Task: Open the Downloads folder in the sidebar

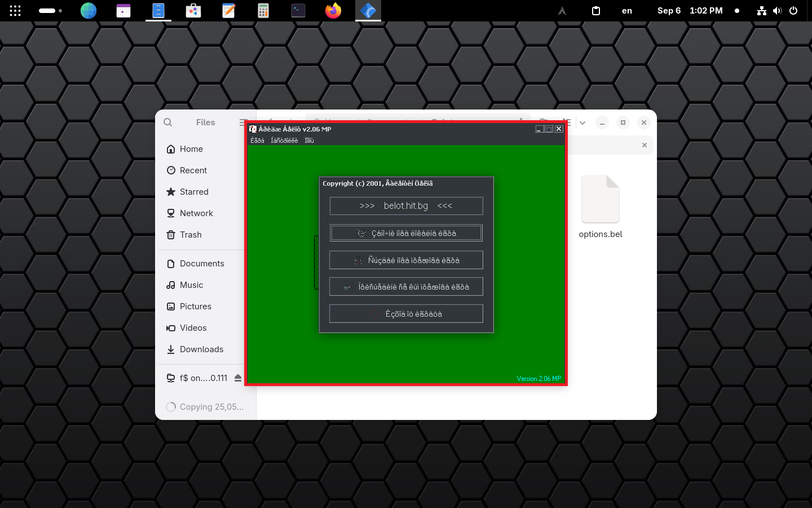Action: tap(205, 349)
